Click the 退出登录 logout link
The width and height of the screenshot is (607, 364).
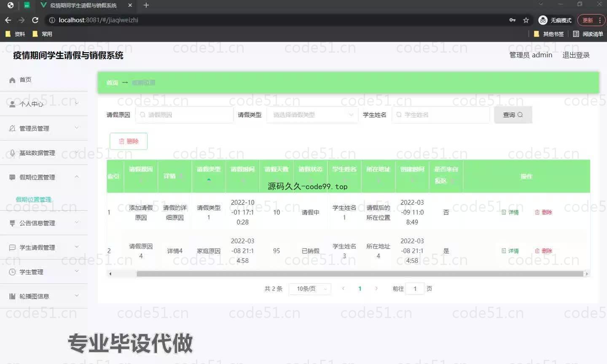576,55
